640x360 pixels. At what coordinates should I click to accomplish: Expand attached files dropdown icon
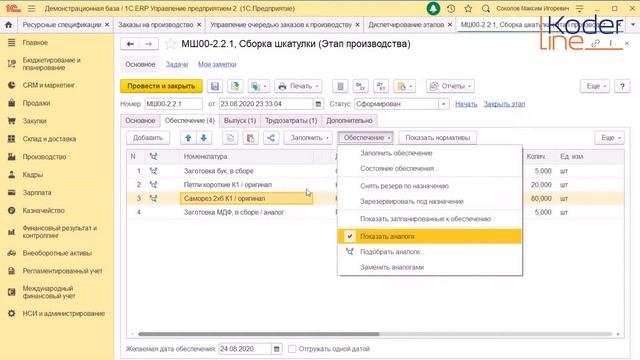pos(404,86)
